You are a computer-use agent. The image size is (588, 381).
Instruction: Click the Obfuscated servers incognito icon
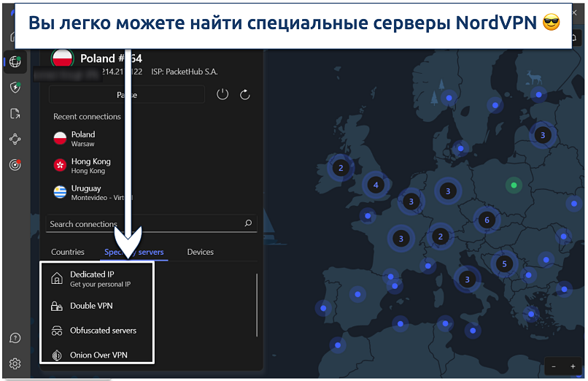57,331
